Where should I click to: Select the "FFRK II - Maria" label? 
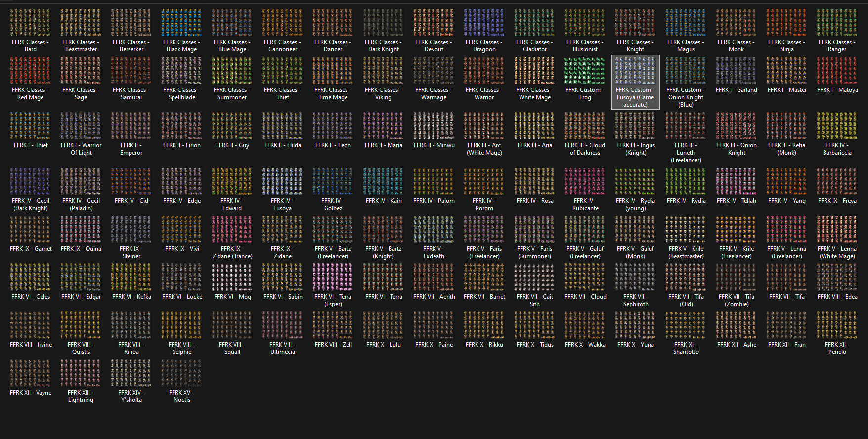click(384, 145)
